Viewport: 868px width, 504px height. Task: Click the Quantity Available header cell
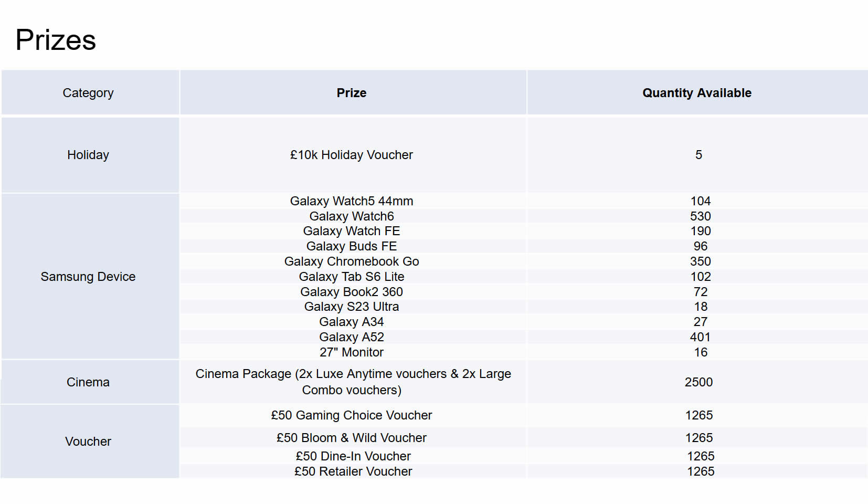click(697, 93)
